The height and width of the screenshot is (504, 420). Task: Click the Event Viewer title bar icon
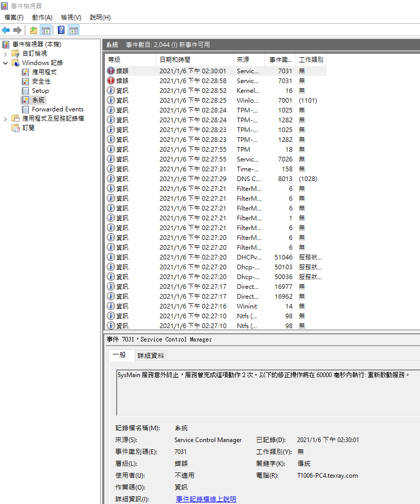click(x=5, y=6)
